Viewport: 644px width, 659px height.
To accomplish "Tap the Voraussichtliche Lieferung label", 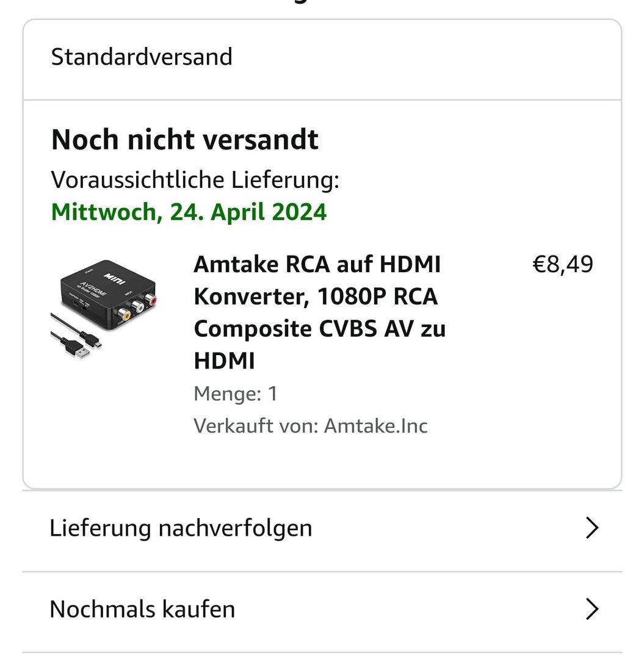I will pyautogui.click(x=195, y=180).
